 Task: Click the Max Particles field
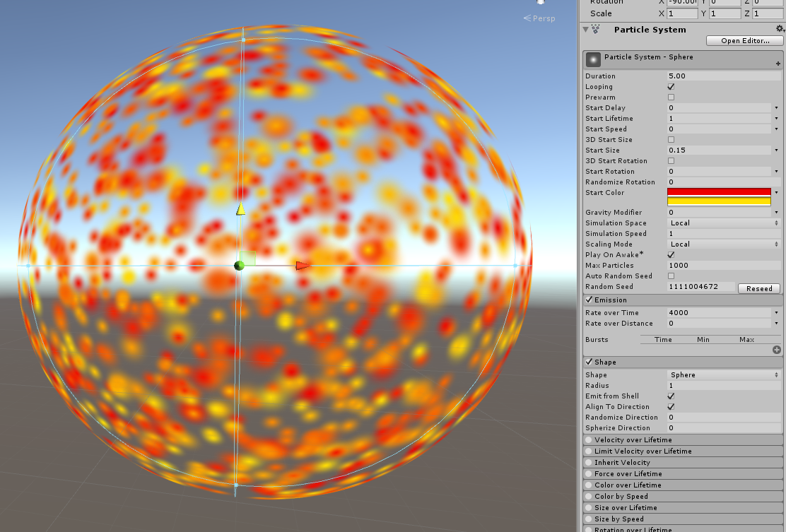(x=725, y=266)
